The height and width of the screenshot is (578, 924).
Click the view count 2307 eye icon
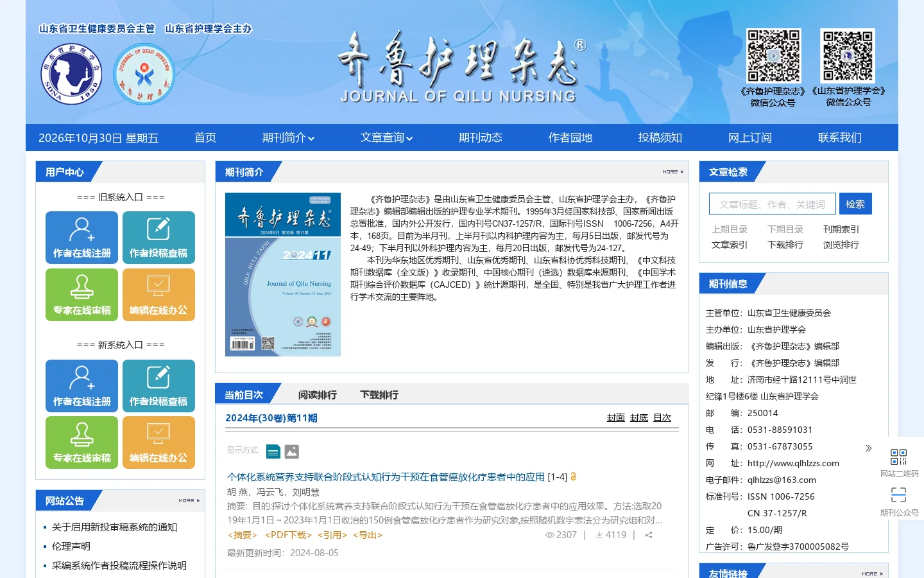pos(549,535)
